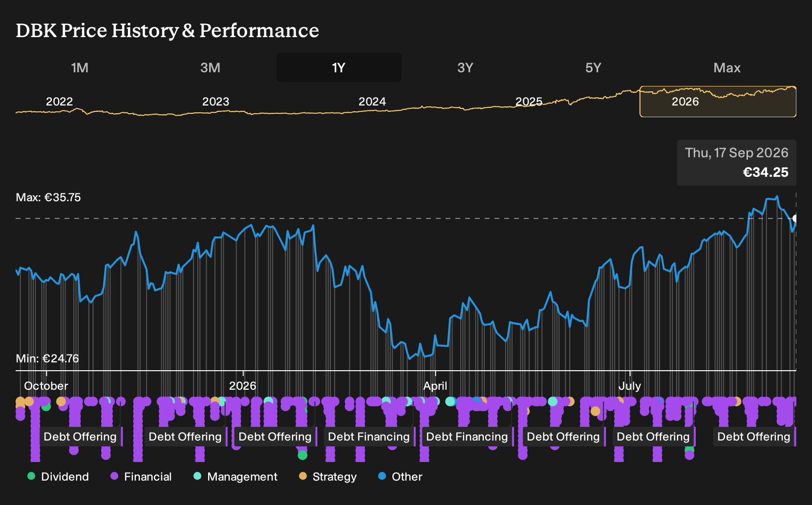Click the Min: €24.76 label

click(47, 358)
